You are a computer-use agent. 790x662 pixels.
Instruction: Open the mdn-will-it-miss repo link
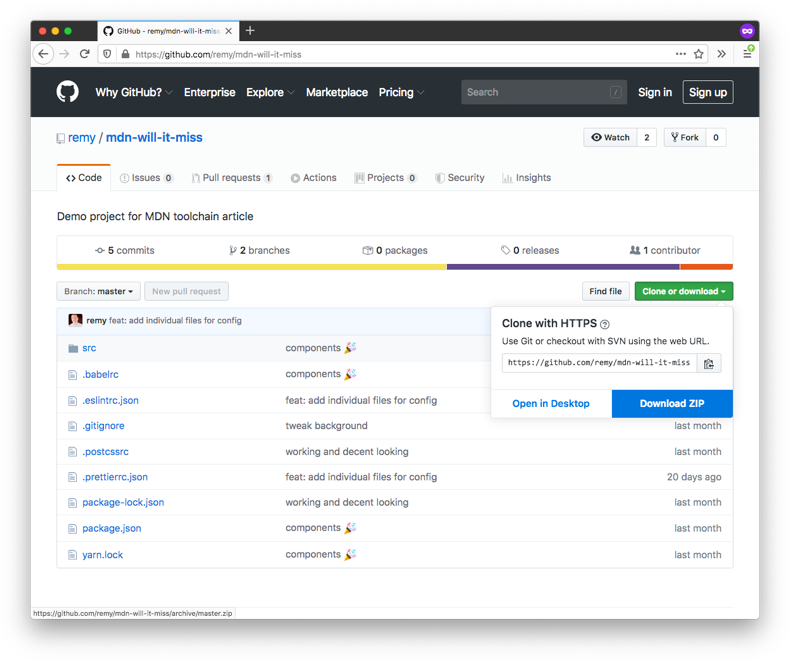[154, 138]
